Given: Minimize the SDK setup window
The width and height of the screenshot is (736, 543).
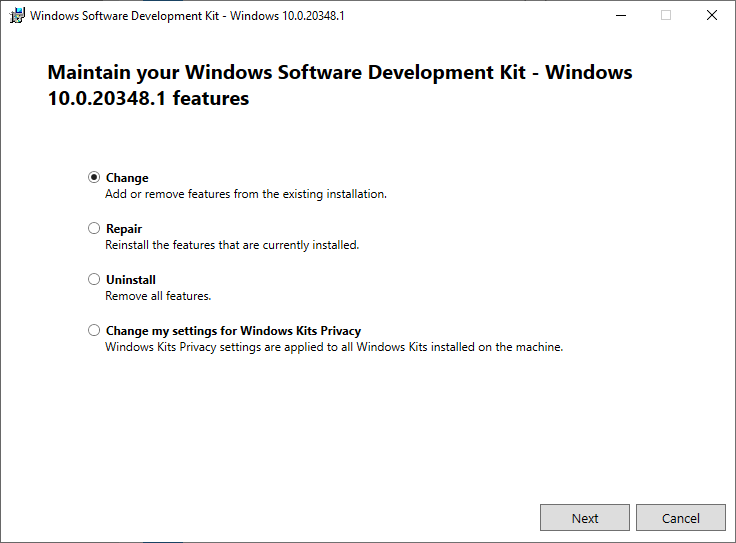Looking at the screenshot, I should point(621,15).
